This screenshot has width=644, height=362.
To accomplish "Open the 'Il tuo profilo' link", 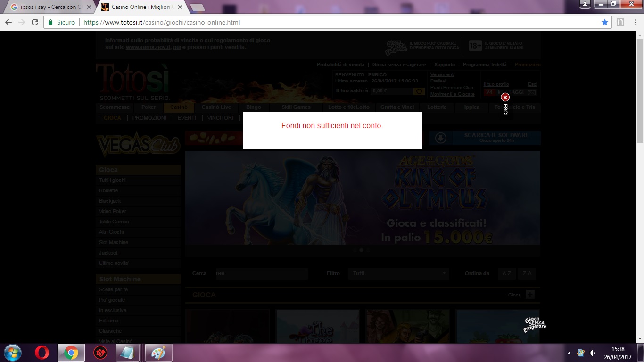I will tap(496, 84).
